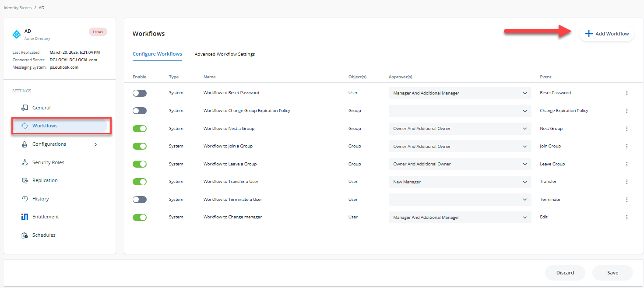
Task: Click the Add Workflow button
Action: (607, 34)
